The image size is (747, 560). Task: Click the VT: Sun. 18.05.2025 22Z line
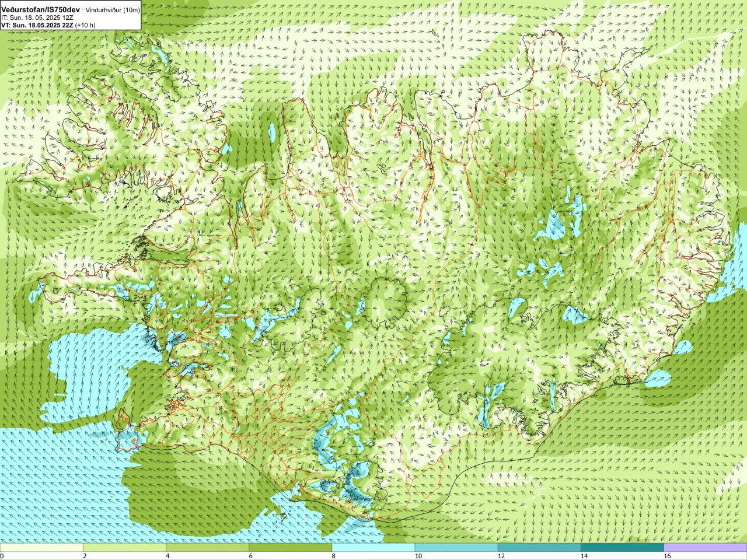click(48, 26)
